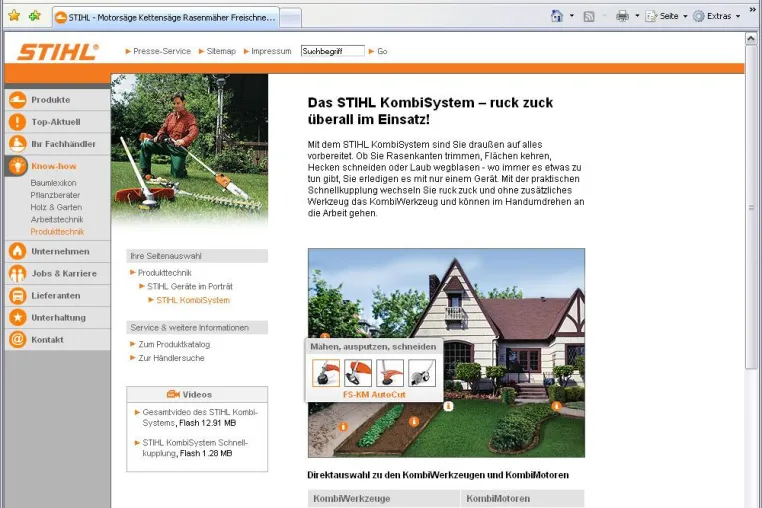
Task: Click the Unterhaltung star icon
Action: click(17, 317)
